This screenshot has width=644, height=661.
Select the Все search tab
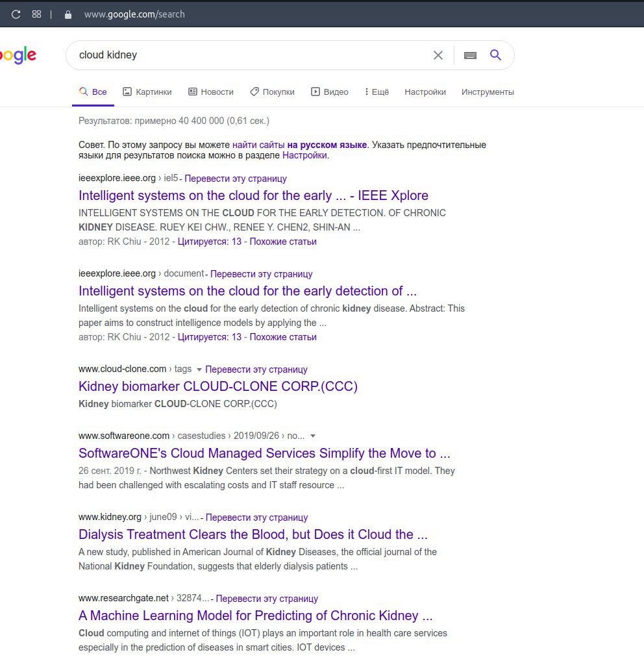click(93, 92)
